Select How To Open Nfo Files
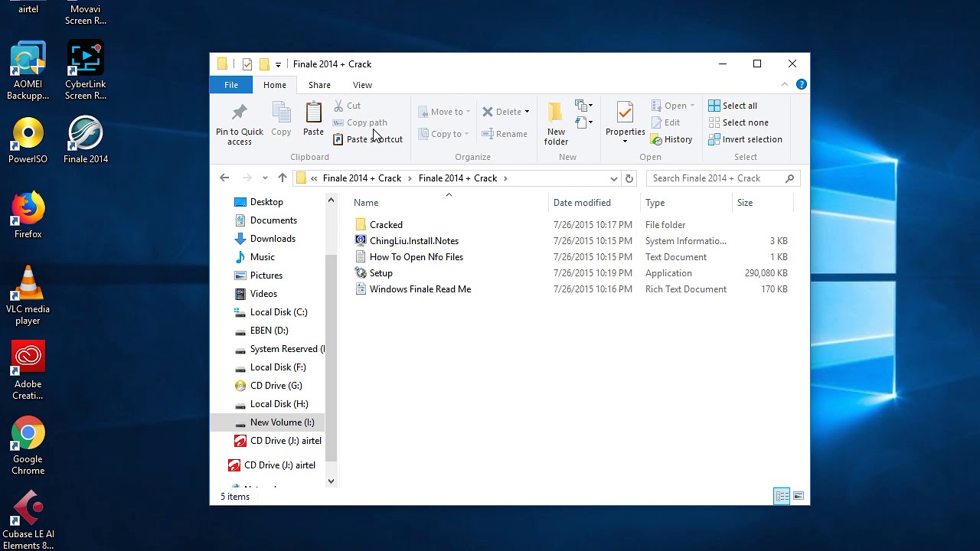The height and width of the screenshot is (551, 980). click(x=416, y=257)
